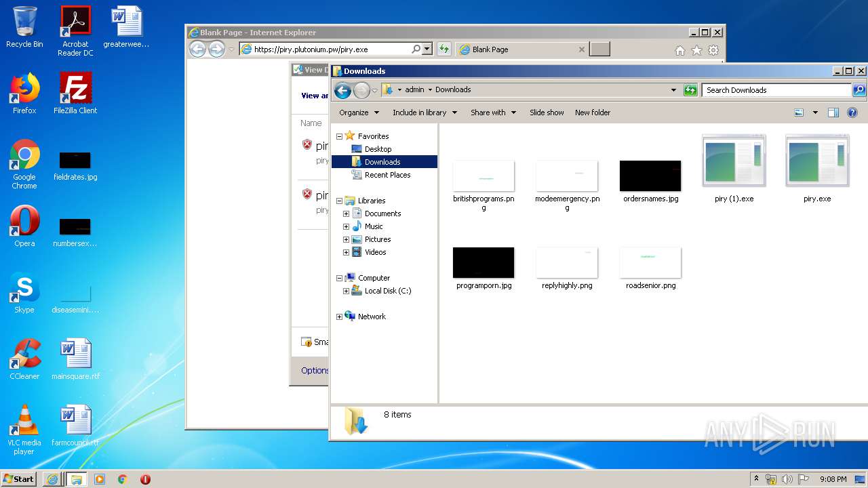Expand the Local Disk (C:) node
This screenshot has width=868, height=488.
346,291
